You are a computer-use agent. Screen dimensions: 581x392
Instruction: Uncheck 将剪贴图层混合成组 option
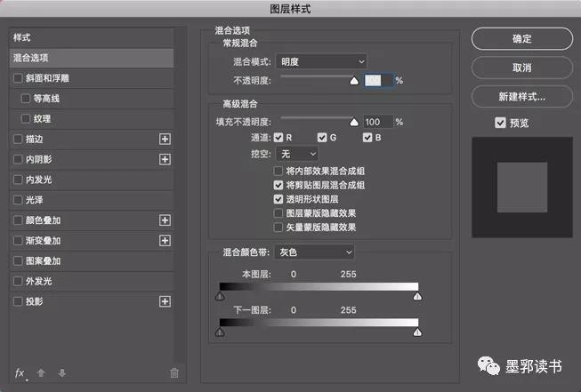click(x=278, y=185)
